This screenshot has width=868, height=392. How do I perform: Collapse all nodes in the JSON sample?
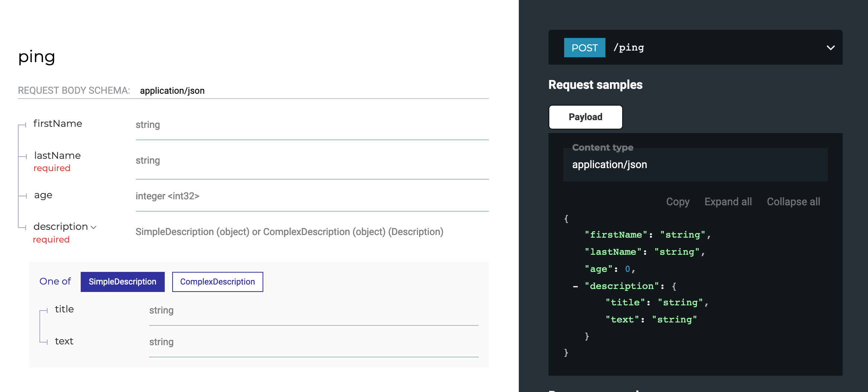793,201
